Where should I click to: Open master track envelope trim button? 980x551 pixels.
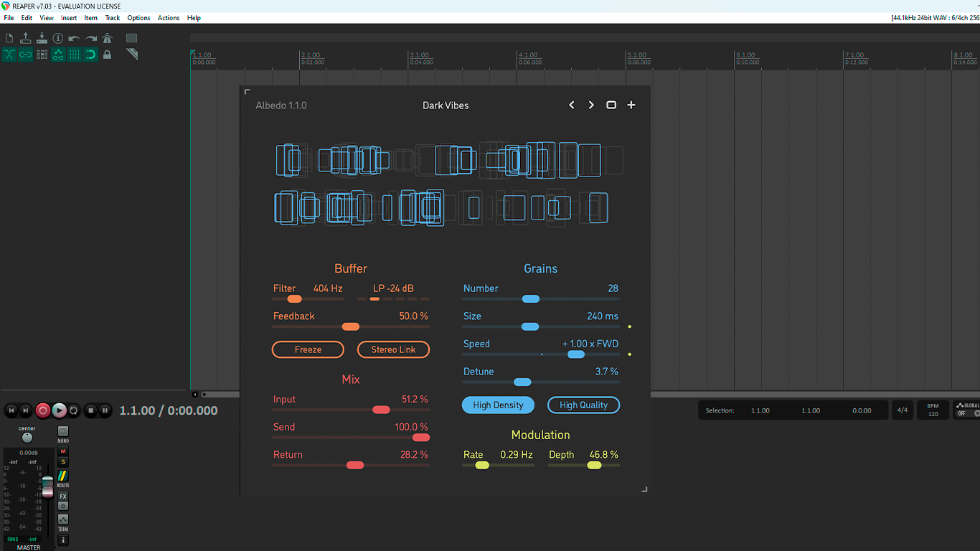[63, 519]
